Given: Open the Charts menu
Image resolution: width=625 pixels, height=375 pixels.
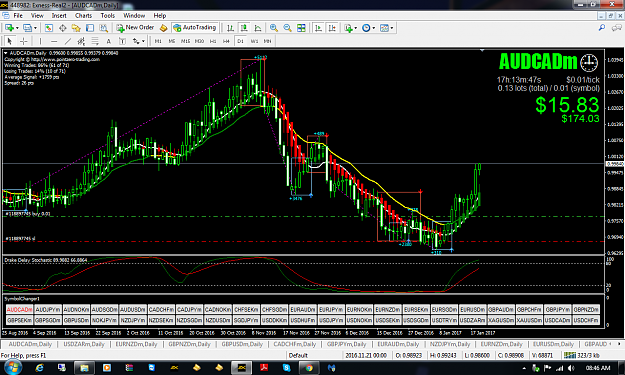Looking at the screenshot, I should click(x=83, y=16).
